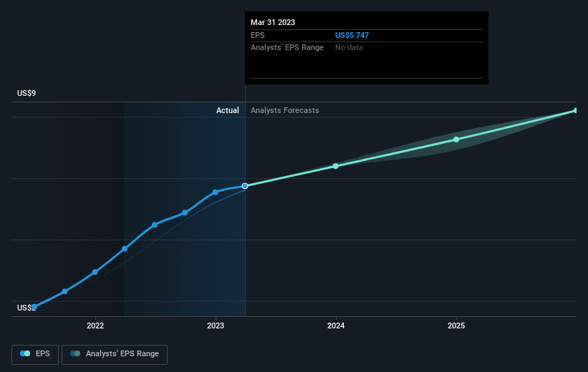Click the Actual section label
The image size is (588, 372).
point(227,110)
